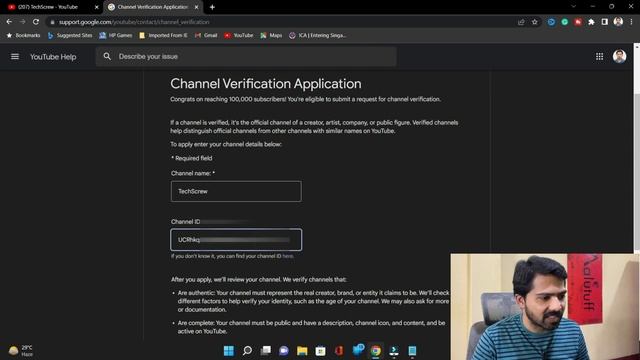The width and height of the screenshot is (640, 360).
Task: Click the 'Are complete' bullet text
Action: click(311, 327)
